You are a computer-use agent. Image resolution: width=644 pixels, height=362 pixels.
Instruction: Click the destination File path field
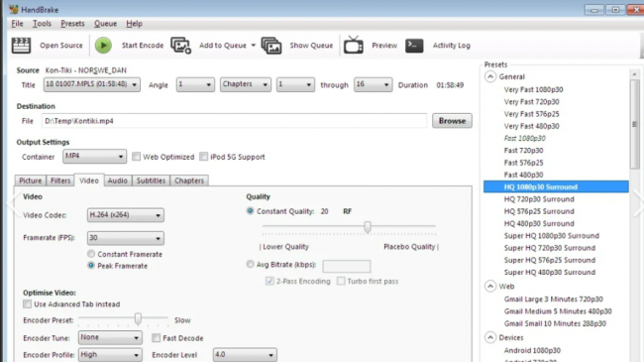[234, 121]
